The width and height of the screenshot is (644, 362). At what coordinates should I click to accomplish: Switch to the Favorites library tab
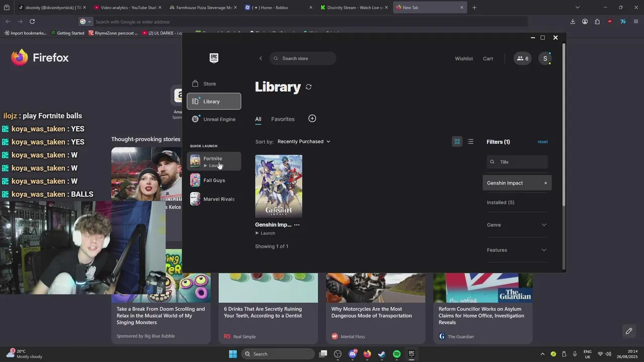[283, 119]
